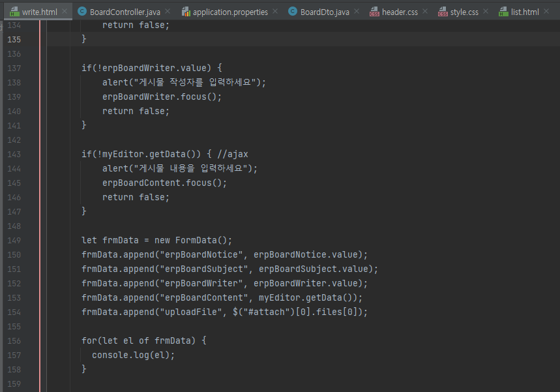
Task: Close the write.html tab
Action: [x=65, y=12]
